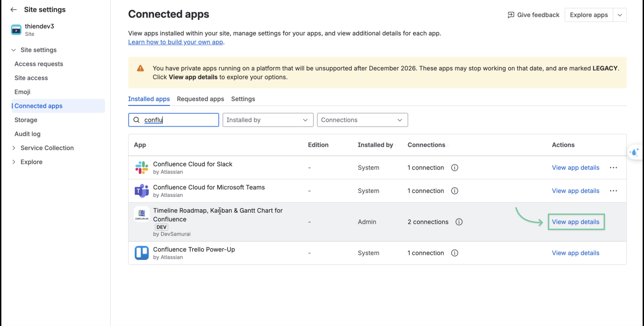Open info icon for Trello Power-Up connection

[x=455, y=253]
